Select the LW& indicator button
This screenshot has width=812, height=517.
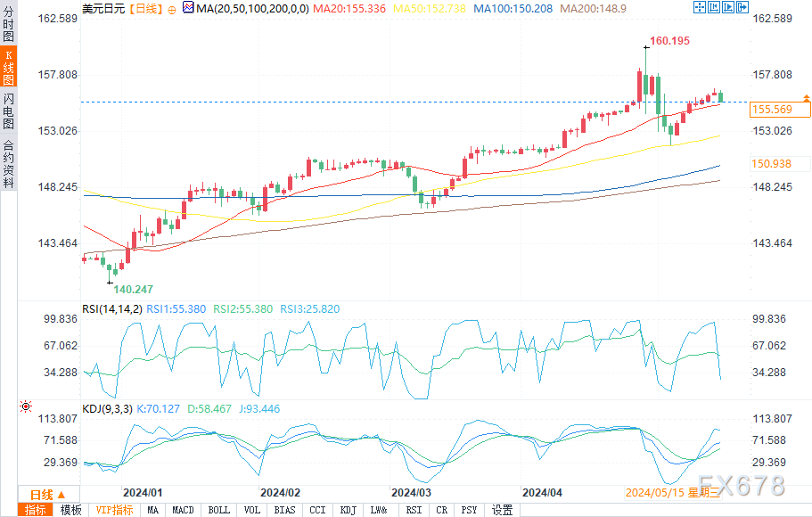coord(379,510)
